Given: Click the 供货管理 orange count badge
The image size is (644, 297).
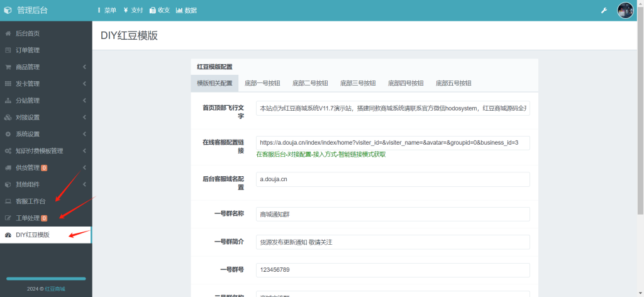Looking at the screenshot, I should [44, 167].
